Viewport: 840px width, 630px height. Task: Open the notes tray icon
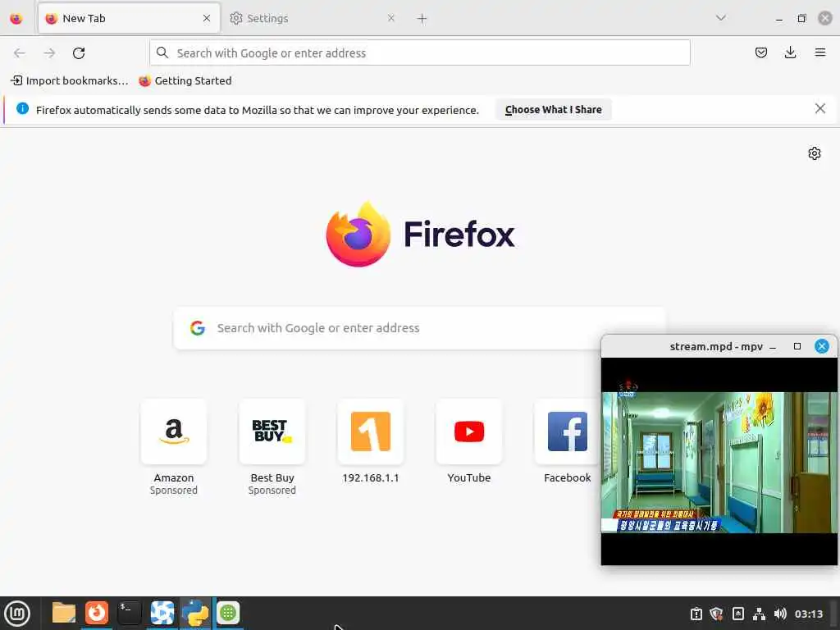[x=737, y=614]
